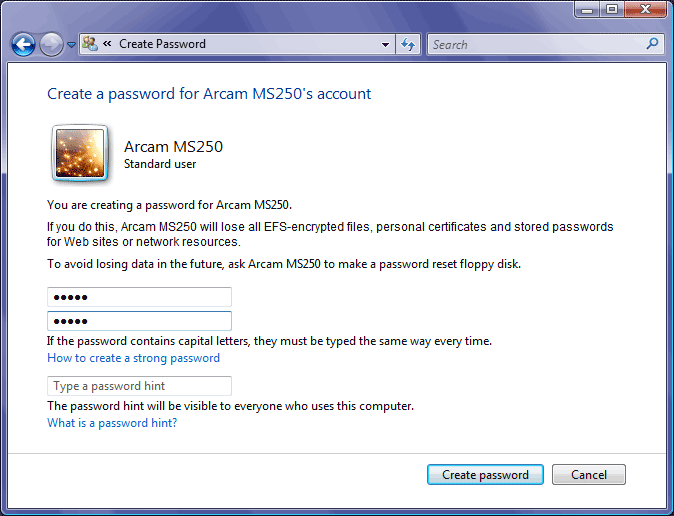Image resolution: width=674 pixels, height=516 pixels.
Task: Click the double chevron before Create Password
Action: (106, 44)
